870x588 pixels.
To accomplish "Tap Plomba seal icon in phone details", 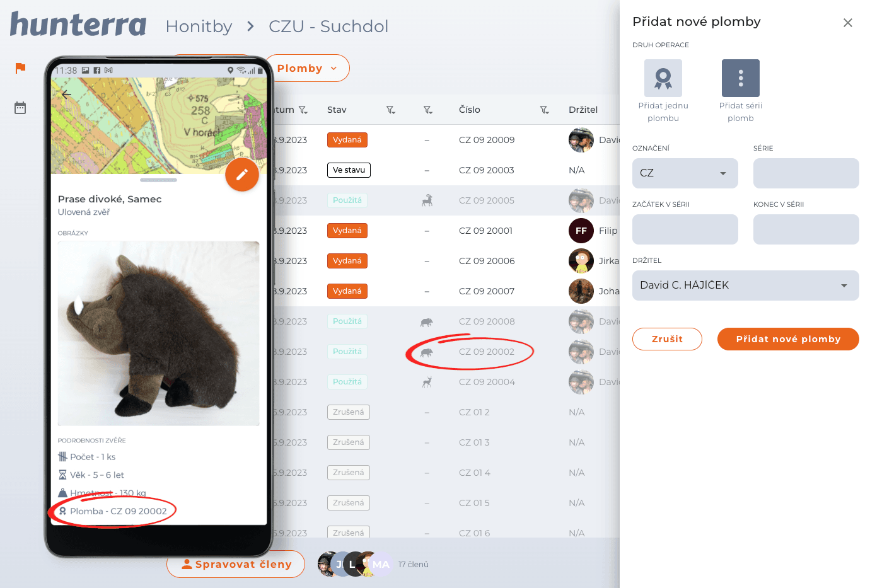I will click(x=62, y=511).
